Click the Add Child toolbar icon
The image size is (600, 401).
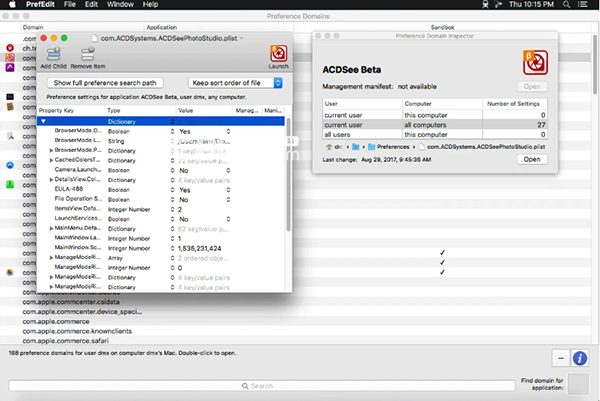54,54
